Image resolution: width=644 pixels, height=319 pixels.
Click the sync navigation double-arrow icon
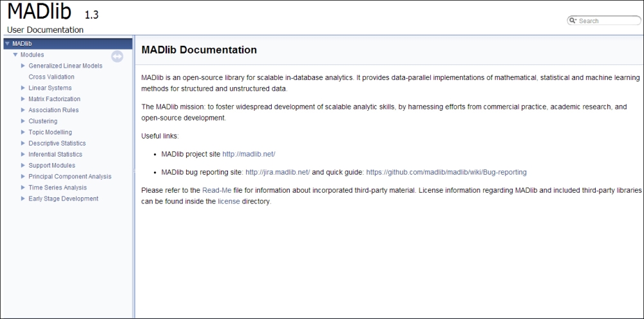[117, 56]
